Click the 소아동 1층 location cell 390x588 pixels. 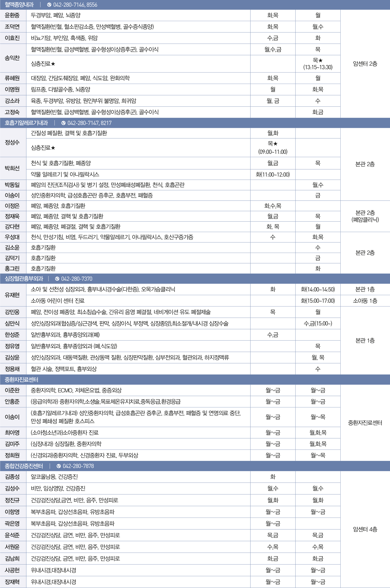tap(365, 301)
